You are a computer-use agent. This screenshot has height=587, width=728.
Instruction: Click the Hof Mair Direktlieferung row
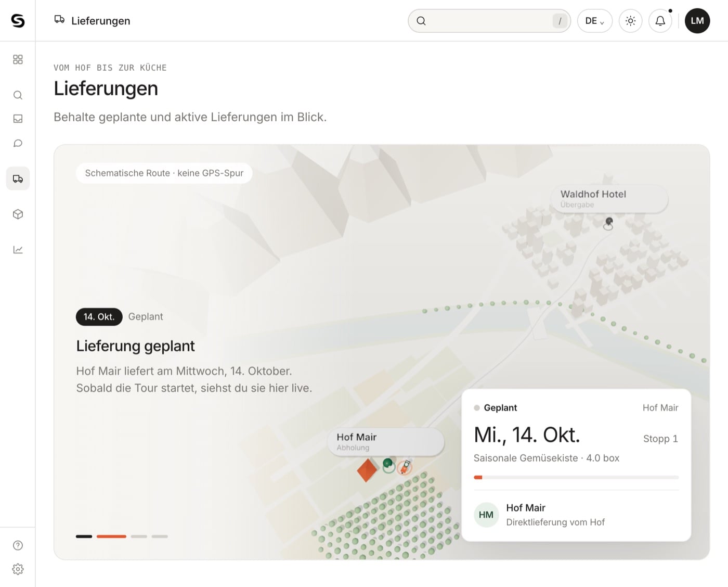[576, 515]
